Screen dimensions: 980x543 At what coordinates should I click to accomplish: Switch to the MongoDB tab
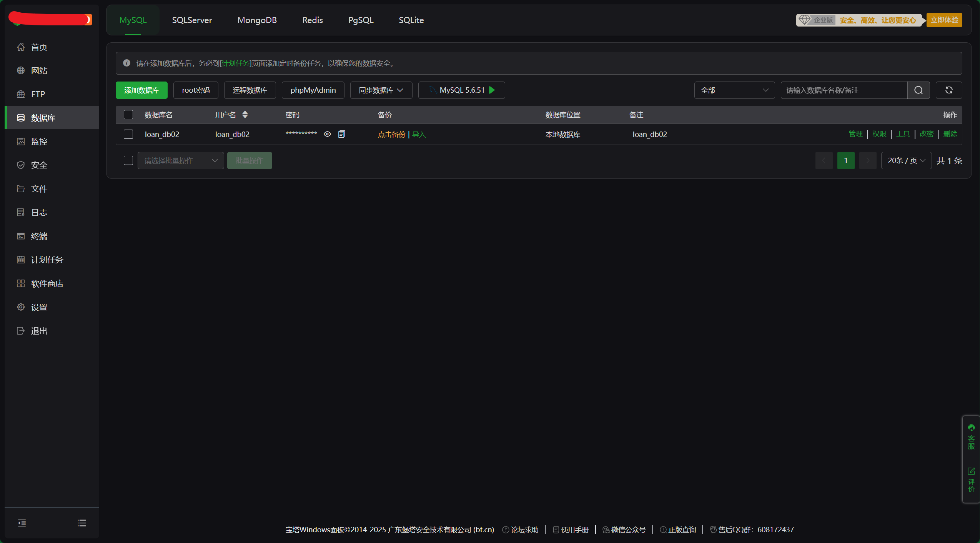[x=257, y=20]
